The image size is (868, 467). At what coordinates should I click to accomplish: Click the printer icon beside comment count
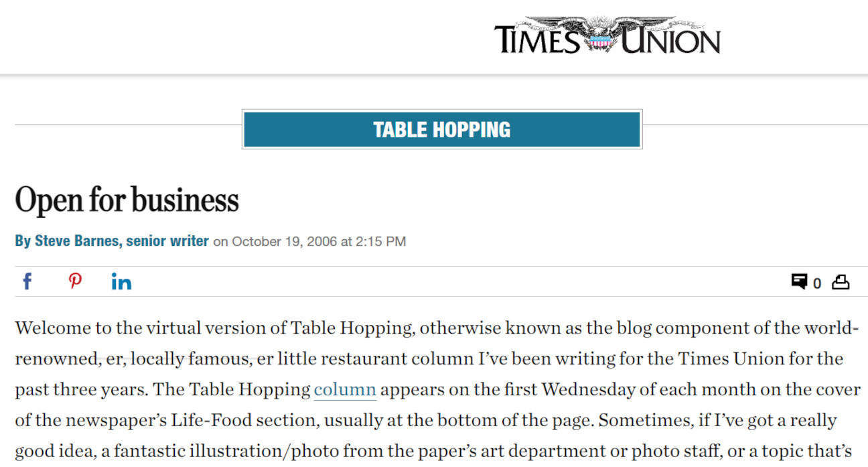pyautogui.click(x=842, y=282)
